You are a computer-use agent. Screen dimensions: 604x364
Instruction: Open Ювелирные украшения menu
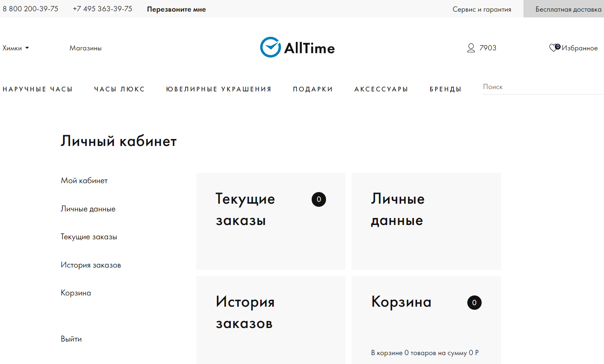(219, 89)
